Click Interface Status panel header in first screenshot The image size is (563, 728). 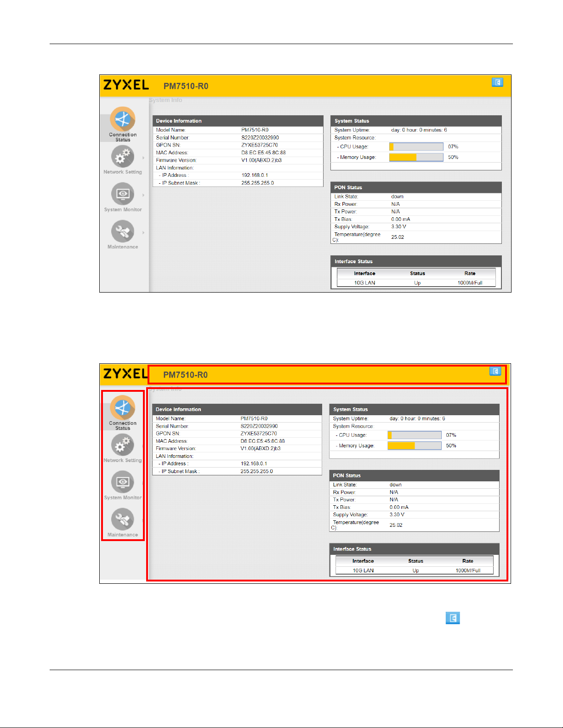416,261
